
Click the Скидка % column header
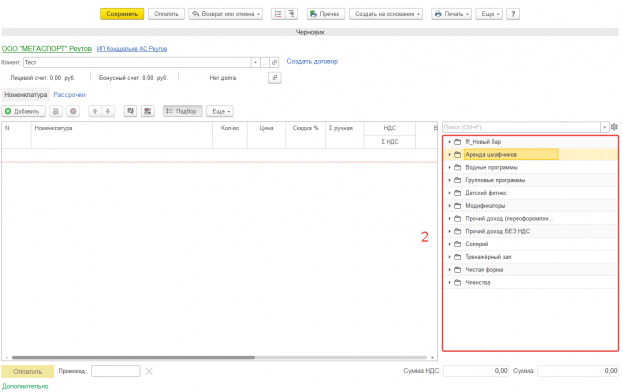coord(306,135)
